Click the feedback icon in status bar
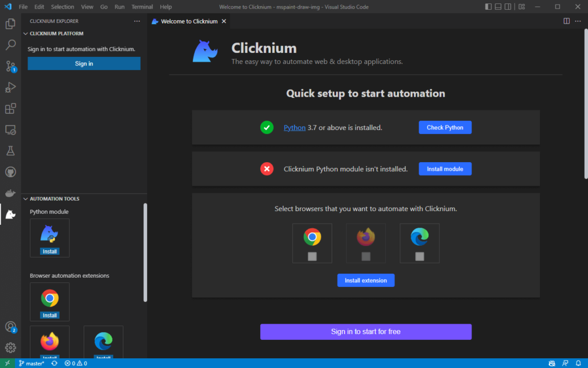This screenshot has width=588, height=368. 565,363
